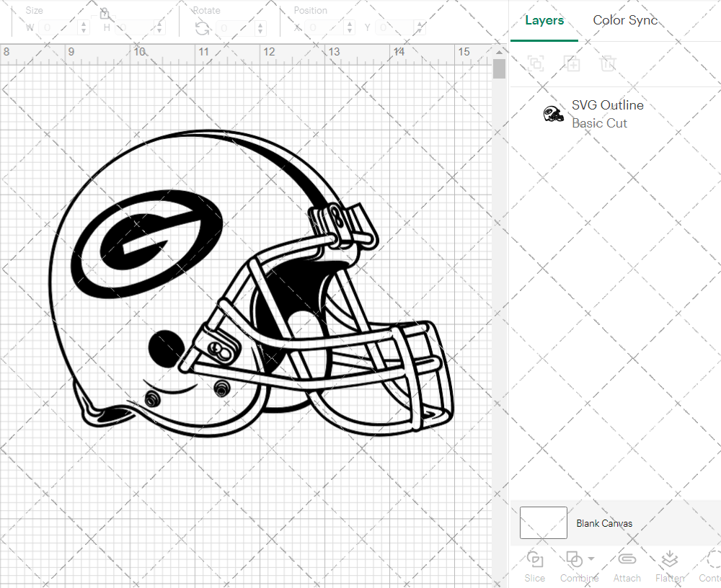This screenshot has height=588, width=721.
Task: Open the Blank Canvas color swatch
Action: tap(543, 523)
